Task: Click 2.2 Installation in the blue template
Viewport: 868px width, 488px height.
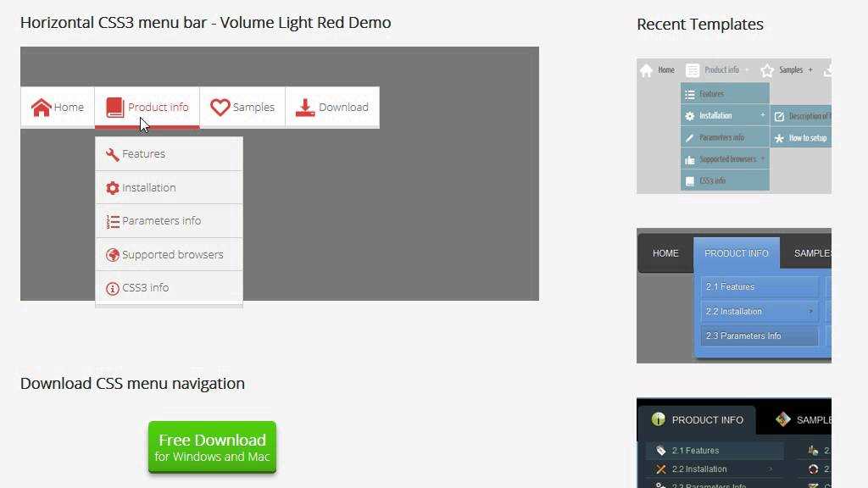Action: coord(759,312)
